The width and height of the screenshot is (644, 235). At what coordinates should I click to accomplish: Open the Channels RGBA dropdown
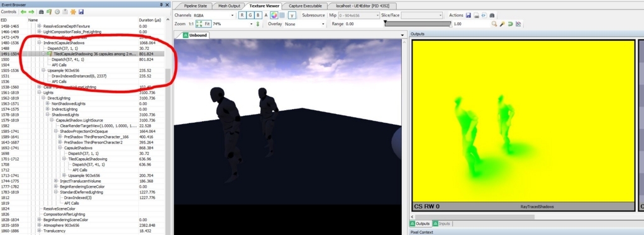214,15
